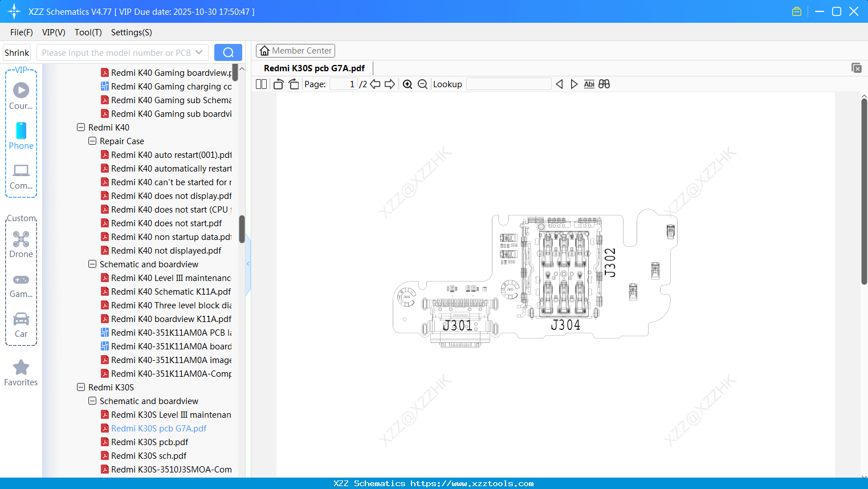Image resolution: width=868 pixels, height=489 pixels.
Task: Focus the model number search field
Action: (116, 52)
